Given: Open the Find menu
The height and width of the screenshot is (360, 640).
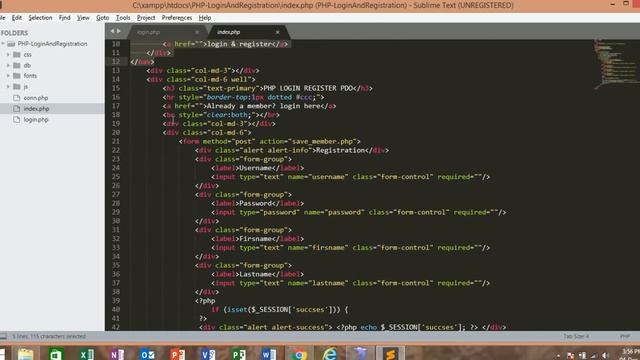Looking at the screenshot, I should pos(64,18).
